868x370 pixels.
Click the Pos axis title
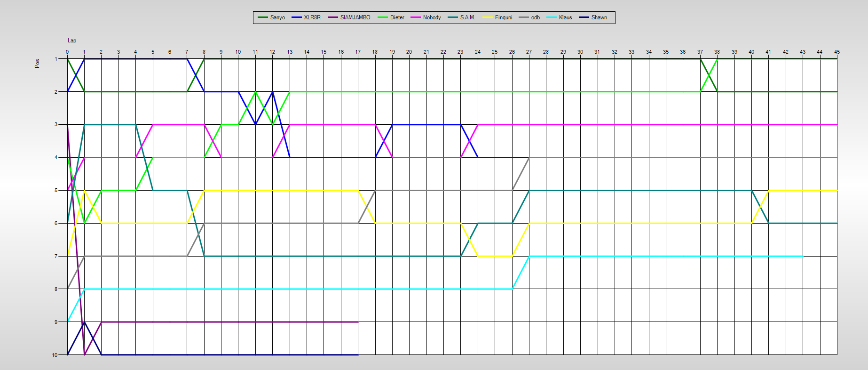click(37, 64)
